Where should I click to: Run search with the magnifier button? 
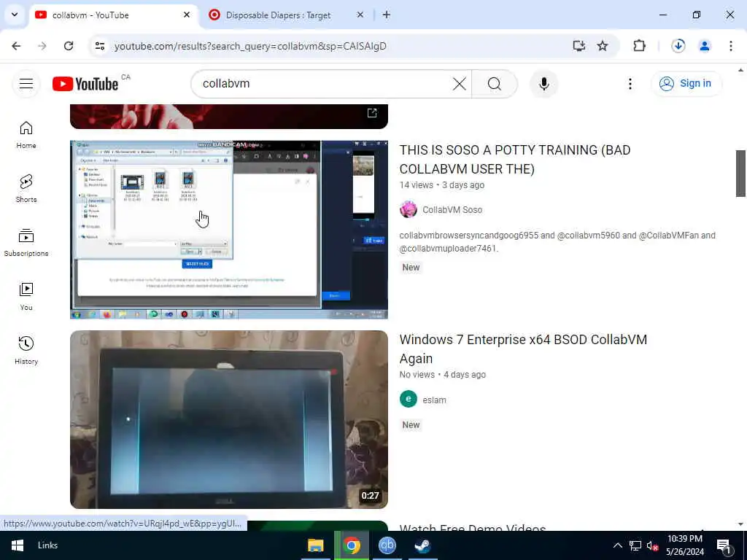(x=494, y=84)
